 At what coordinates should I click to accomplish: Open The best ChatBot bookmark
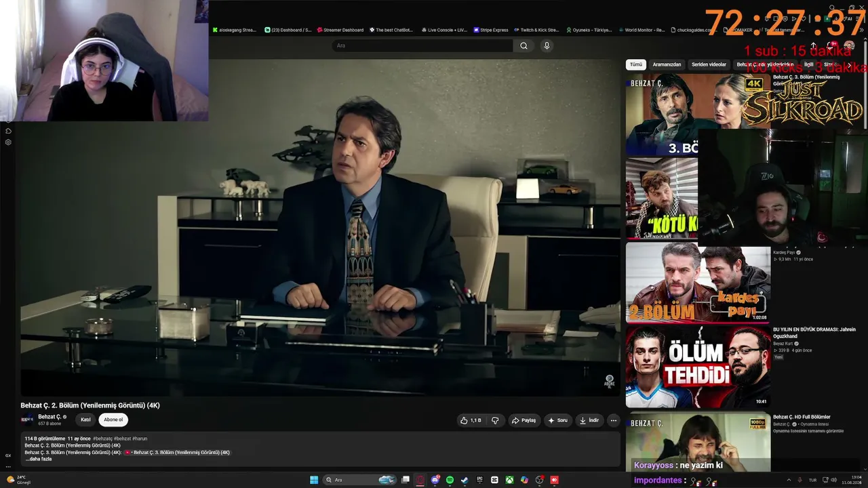pos(391,30)
